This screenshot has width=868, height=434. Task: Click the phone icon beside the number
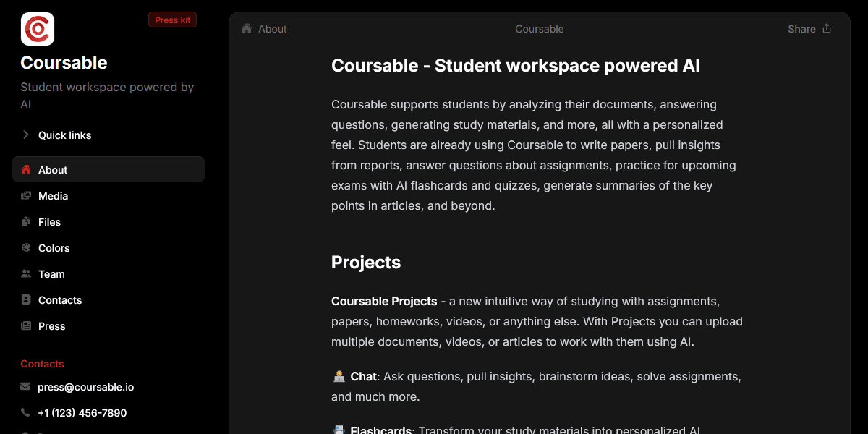(26, 413)
